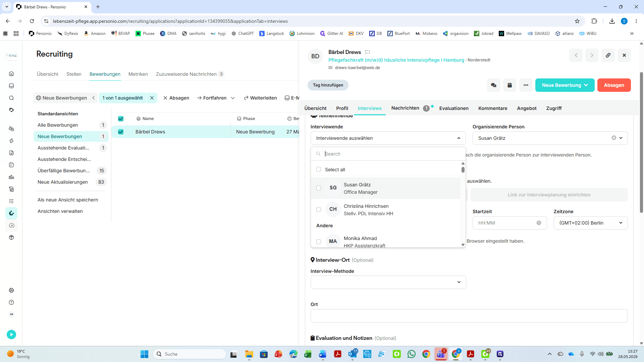Open WhatsApp from the Windows taskbar
The image size is (644, 362).
(x=412, y=354)
